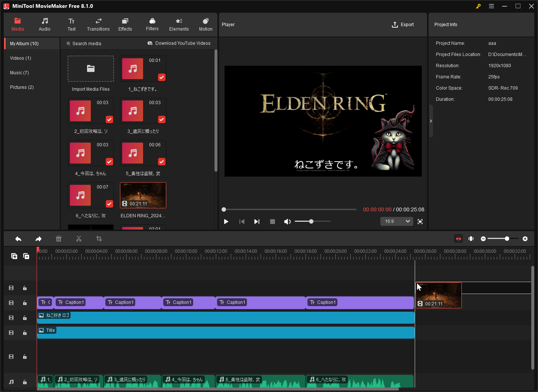Viewport: 538px width, 392px height.
Task: Select My Album (10) category
Action: pos(32,44)
